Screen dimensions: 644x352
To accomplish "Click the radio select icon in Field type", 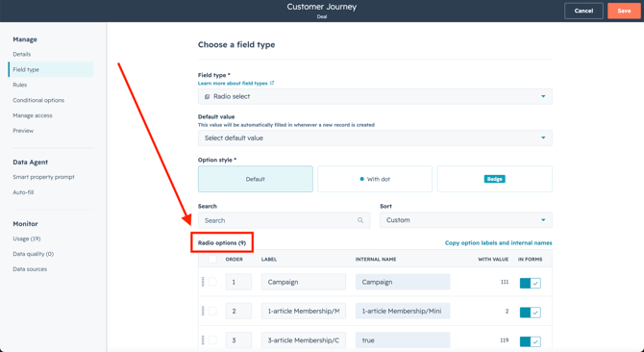I will (x=207, y=96).
